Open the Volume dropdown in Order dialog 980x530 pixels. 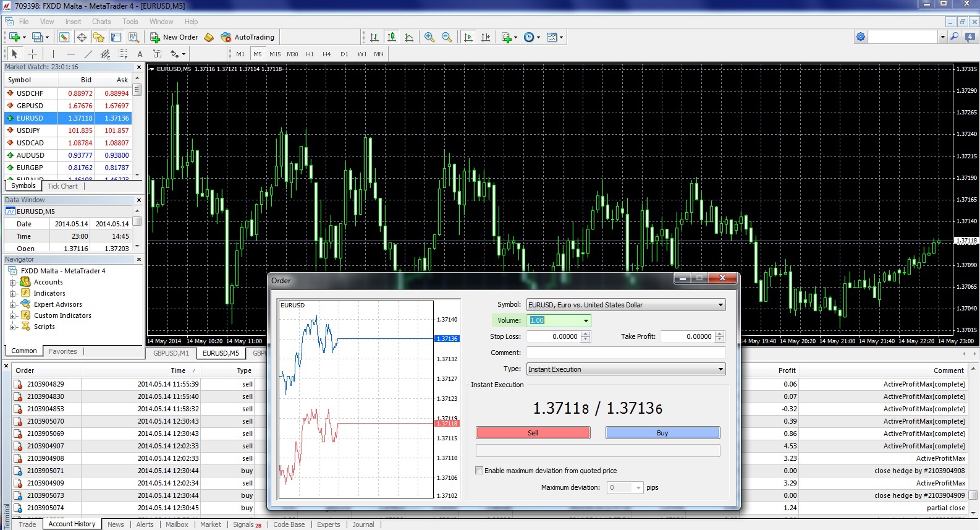tap(586, 320)
